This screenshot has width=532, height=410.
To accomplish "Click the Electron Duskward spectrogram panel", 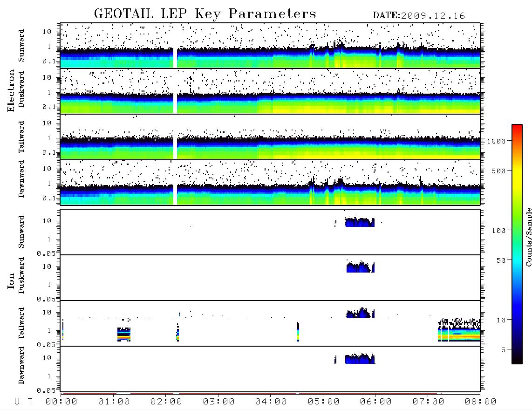I will click(x=270, y=91).
